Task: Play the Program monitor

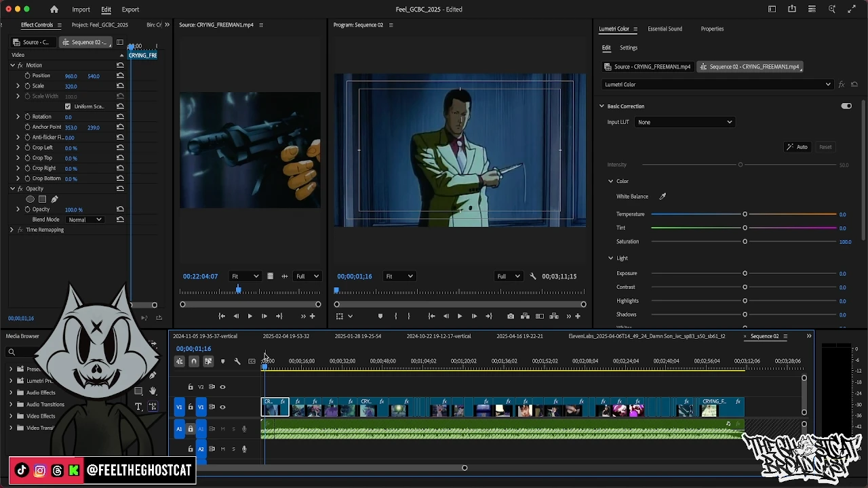Action: 460,317
